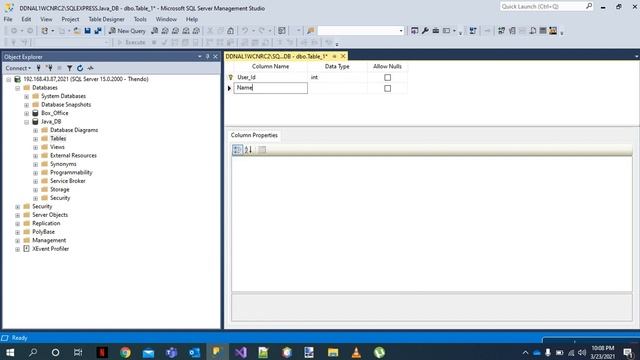Open the View menu
Viewport: 640px width, 360px height.
[x=46, y=19]
